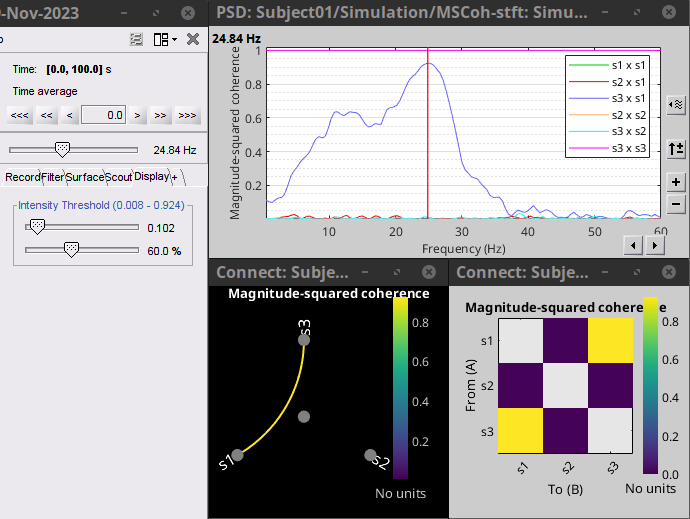Switch to the Record tab
This screenshot has width=690, height=519.
(x=22, y=177)
